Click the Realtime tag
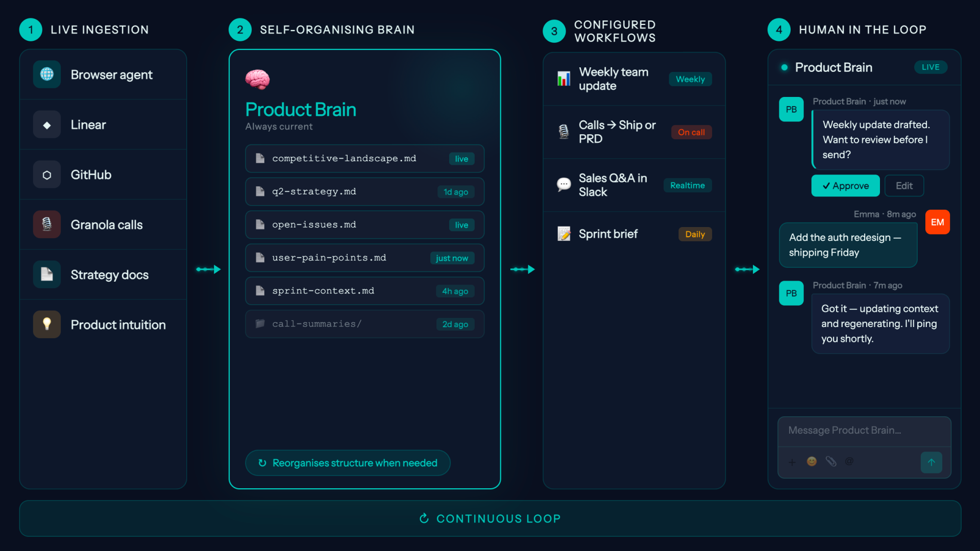This screenshot has height=551, width=980. click(x=687, y=185)
